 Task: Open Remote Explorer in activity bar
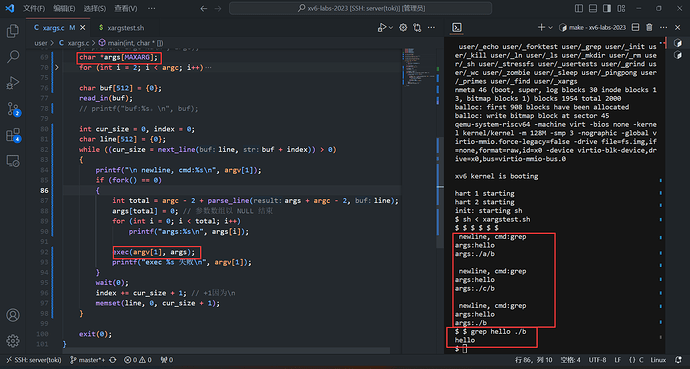pyautogui.click(x=13, y=161)
